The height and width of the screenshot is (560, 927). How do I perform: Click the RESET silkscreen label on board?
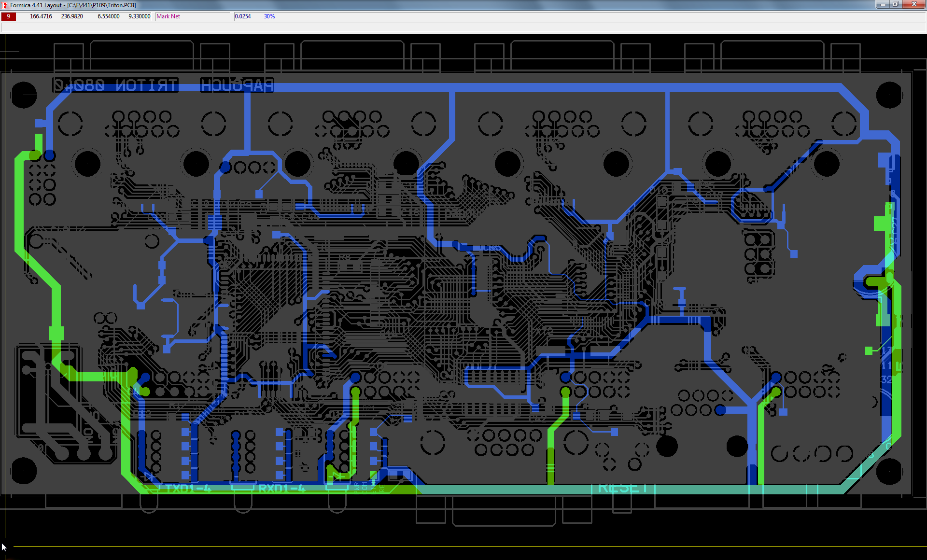click(623, 488)
